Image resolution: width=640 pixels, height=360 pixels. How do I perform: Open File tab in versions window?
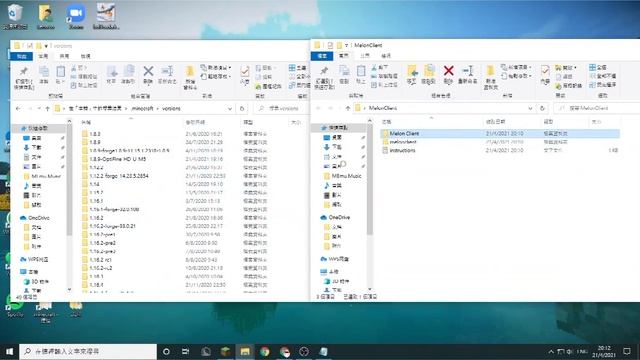click(22, 56)
